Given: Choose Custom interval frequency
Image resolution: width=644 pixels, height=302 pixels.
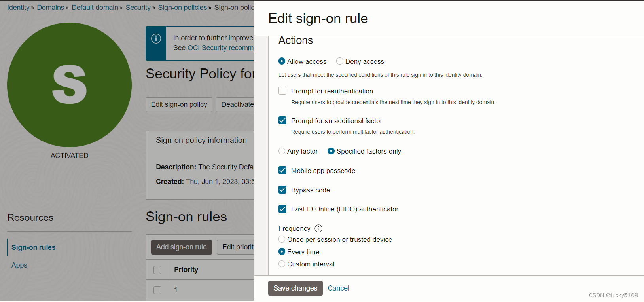Looking at the screenshot, I should pyautogui.click(x=282, y=264).
